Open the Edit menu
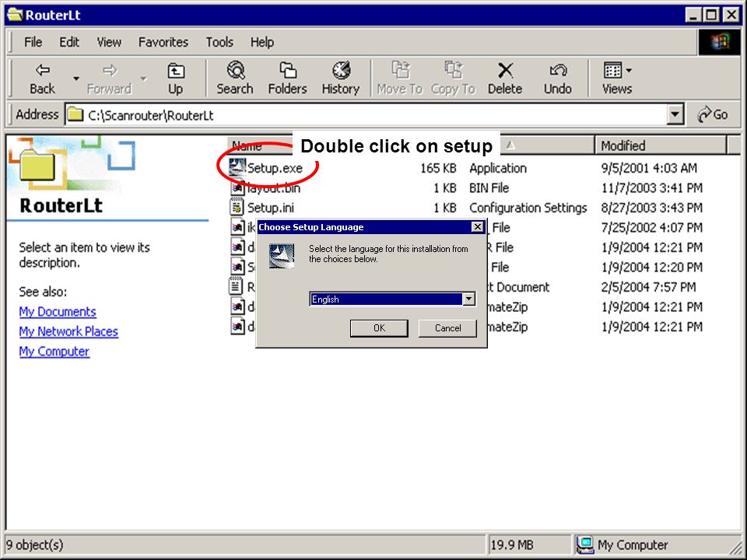Screen dimensions: 747x560 tap(69, 42)
